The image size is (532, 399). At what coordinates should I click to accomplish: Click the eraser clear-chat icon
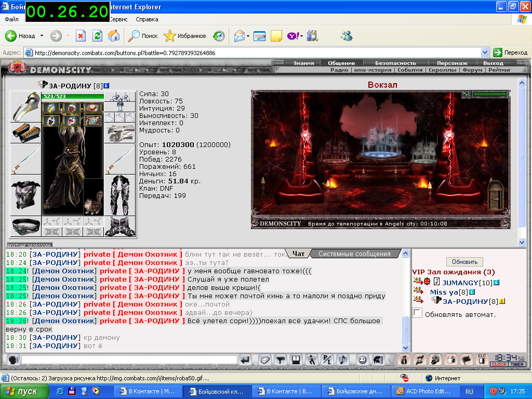(264, 360)
